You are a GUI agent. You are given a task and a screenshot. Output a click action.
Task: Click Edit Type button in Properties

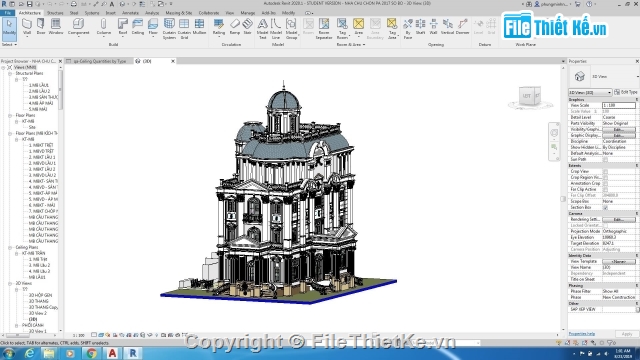[x=626, y=92]
